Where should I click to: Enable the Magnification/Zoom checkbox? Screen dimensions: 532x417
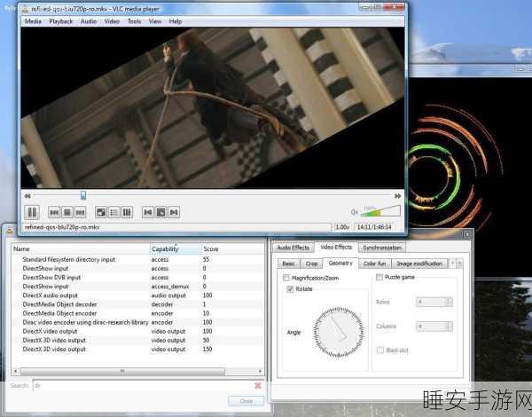[286, 278]
